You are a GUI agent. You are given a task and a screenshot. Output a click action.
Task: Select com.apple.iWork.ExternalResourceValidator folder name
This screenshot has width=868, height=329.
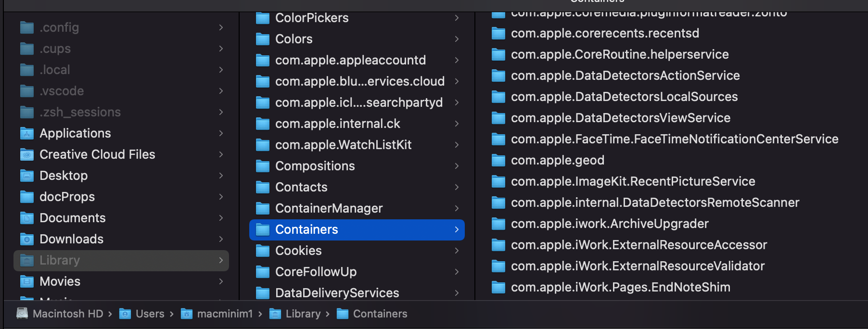coord(638,266)
